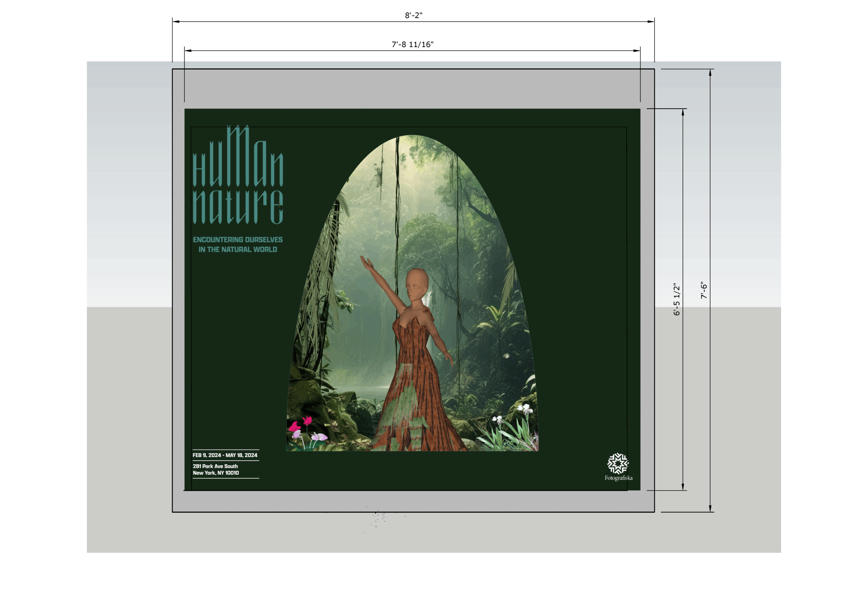Select the 7'-8 11/16" dimension label
The width and height of the screenshot is (868, 614).
[x=412, y=44]
